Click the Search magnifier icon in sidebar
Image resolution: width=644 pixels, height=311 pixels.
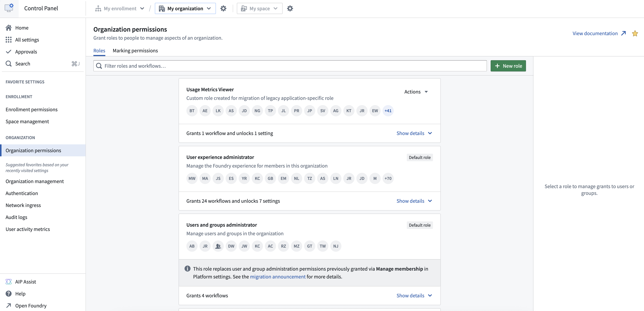pos(9,64)
